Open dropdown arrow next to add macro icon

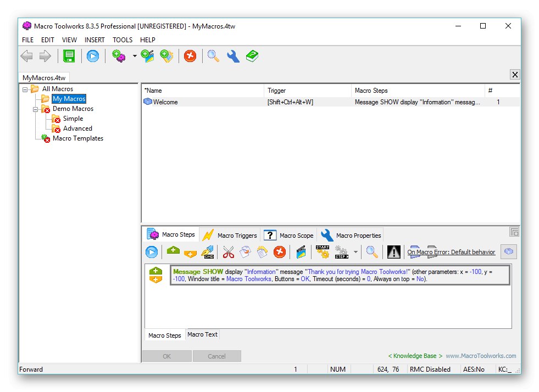(x=135, y=56)
